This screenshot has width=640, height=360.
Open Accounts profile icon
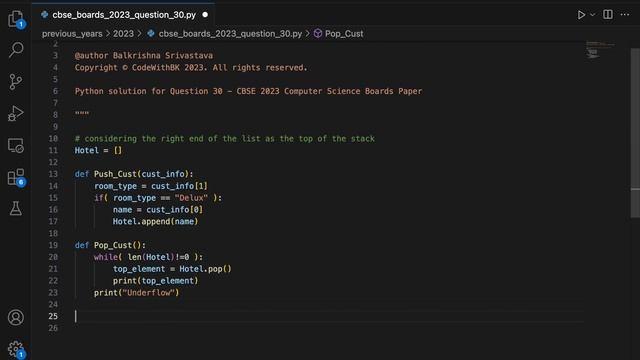[16, 317]
